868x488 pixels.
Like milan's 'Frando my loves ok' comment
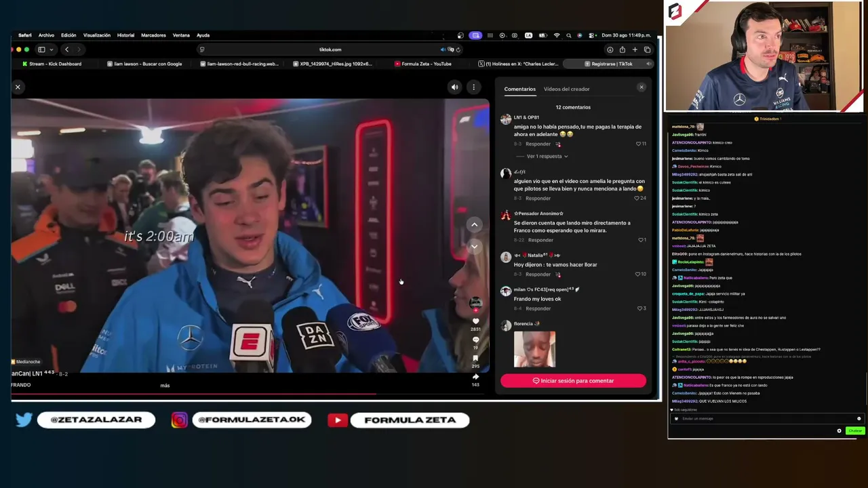[x=639, y=308]
